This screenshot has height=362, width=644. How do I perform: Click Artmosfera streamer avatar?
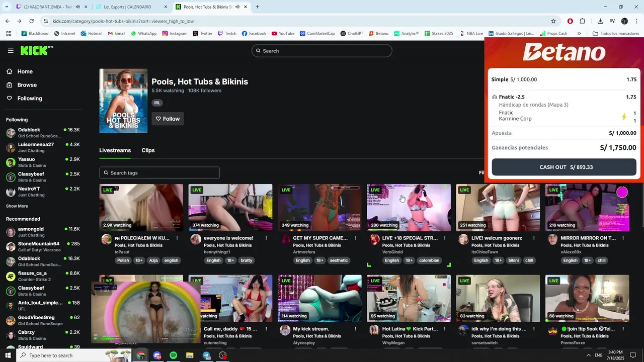pos(285,239)
